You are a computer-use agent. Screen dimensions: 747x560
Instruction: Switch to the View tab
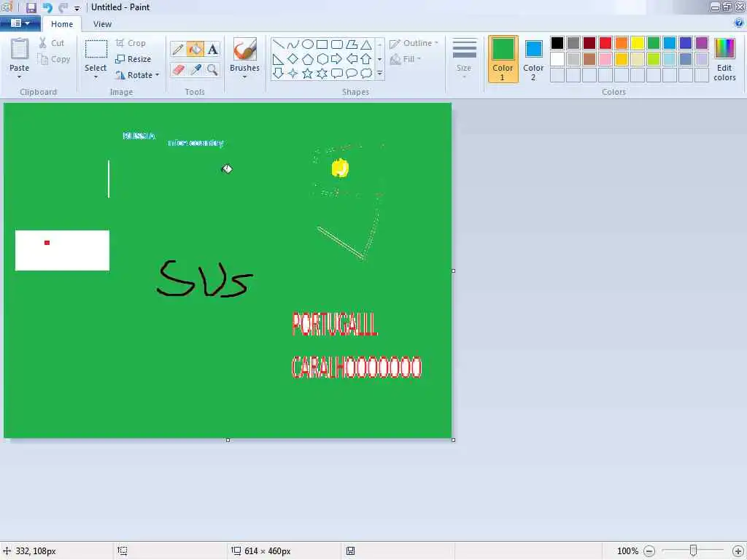pos(102,24)
